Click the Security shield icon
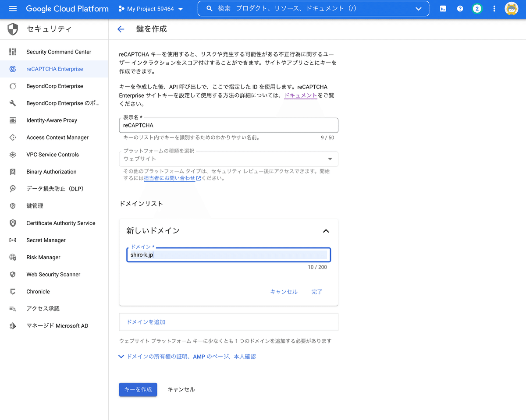 click(13, 29)
